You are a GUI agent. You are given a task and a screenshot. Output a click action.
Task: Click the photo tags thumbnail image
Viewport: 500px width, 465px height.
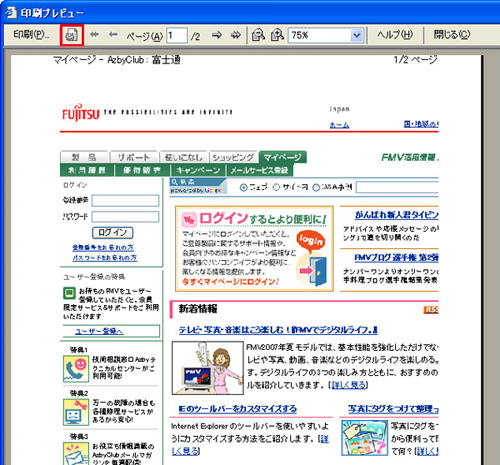365,438
